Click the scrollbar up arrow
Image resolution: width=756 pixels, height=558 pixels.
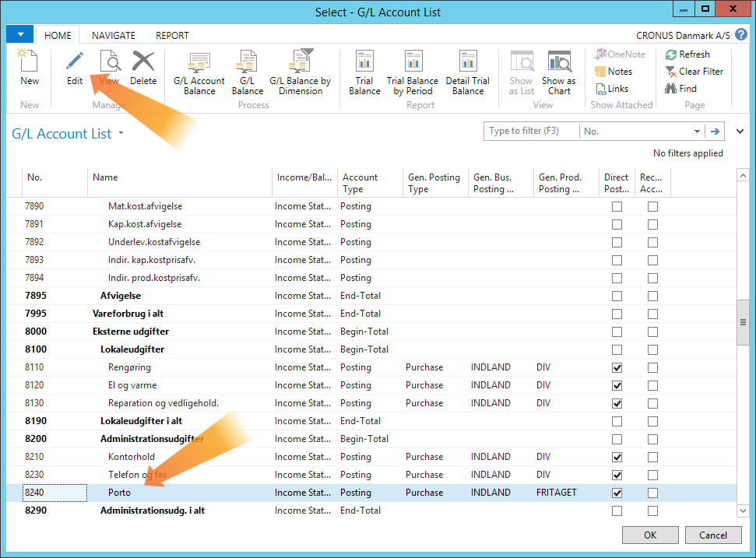click(x=743, y=176)
